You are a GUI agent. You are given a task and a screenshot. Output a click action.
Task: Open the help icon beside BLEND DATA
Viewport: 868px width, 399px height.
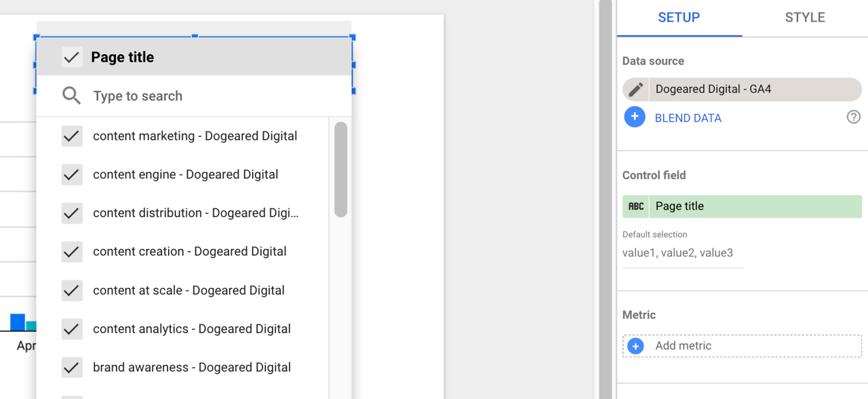tap(853, 117)
